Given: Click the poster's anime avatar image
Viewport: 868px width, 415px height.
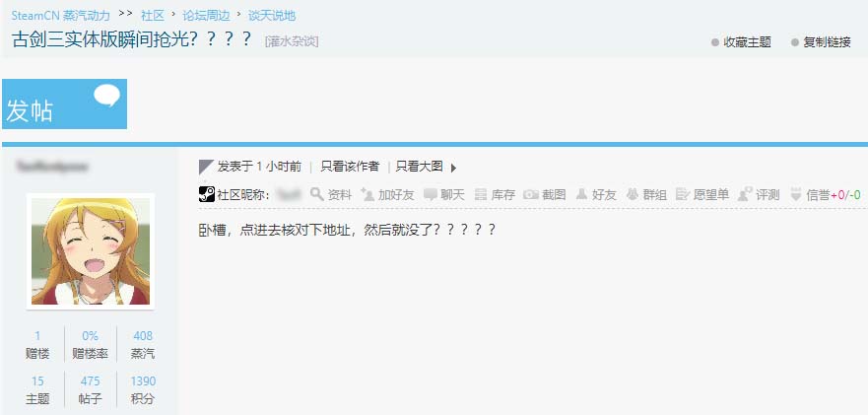Looking at the screenshot, I should [x=91, y=251].
